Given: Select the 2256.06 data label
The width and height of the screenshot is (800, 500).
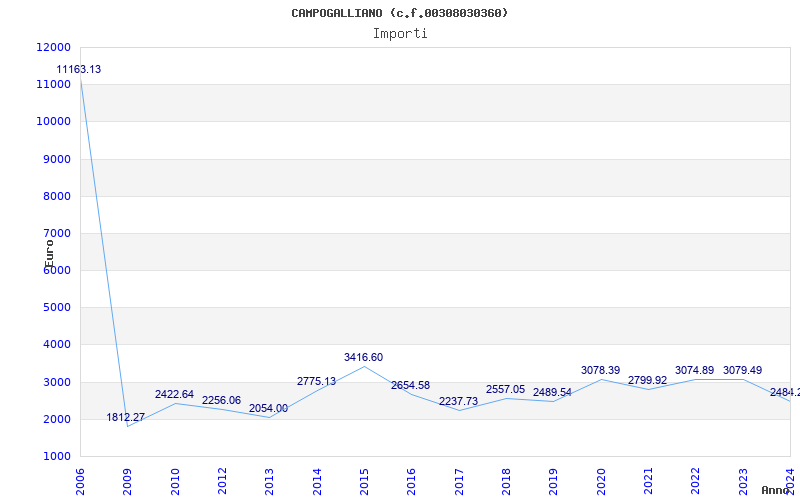Looking at the screenshot, I should (x=221, y=401).
